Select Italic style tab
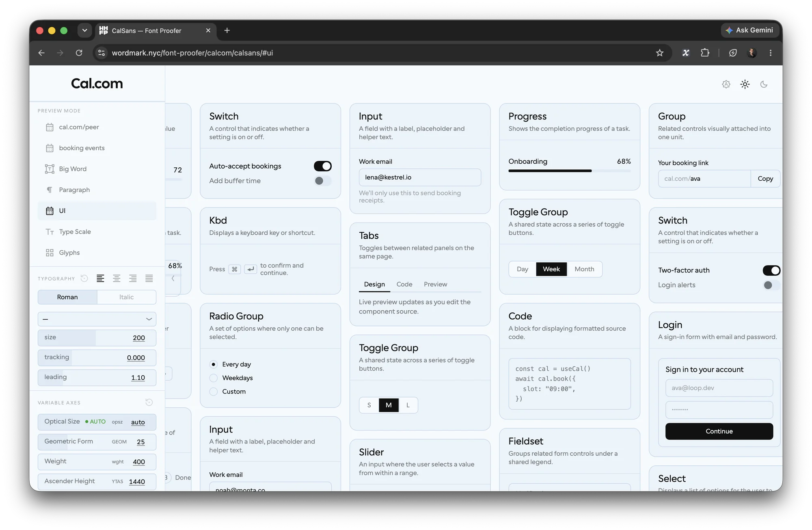Viewport: 812px width, 530px height. tap(126, 297)
